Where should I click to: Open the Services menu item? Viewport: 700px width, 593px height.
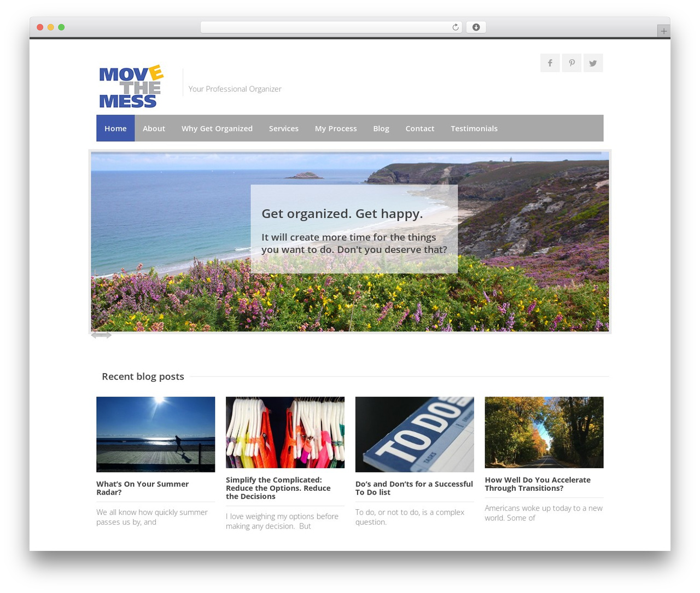click(284, 129)
